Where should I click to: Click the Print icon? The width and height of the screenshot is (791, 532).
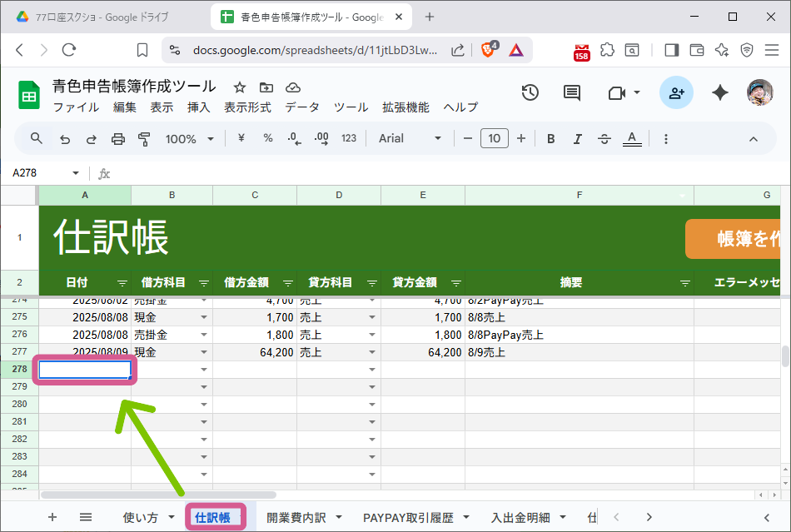(x=117, y=138)
